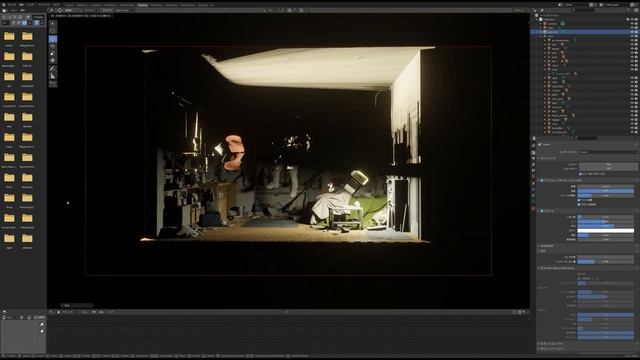Open the node editor's editor type icon
This screenshot has width=640, height=360.
pyautogui.click(x=51, y=312)
